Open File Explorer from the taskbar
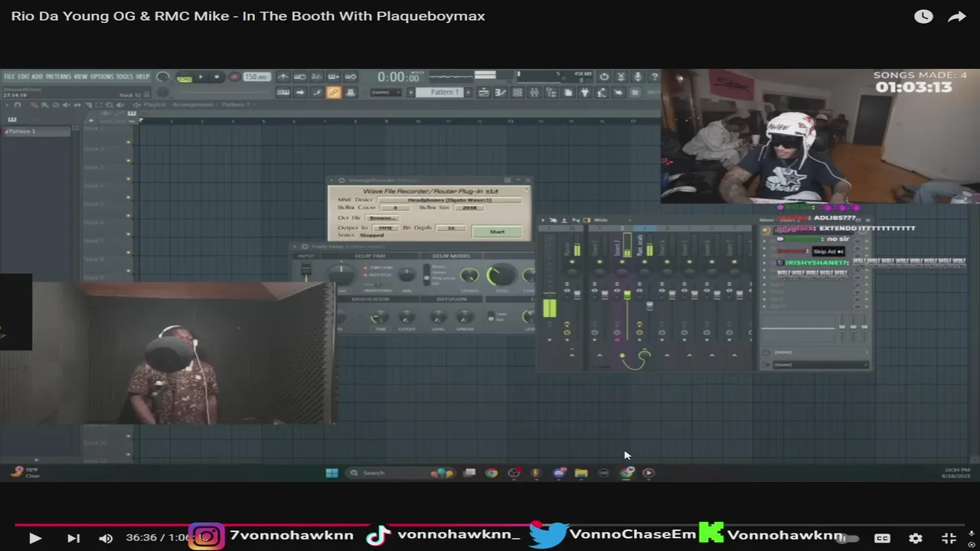The height and width of the screenshot is (551, 980). coord(581,473)
